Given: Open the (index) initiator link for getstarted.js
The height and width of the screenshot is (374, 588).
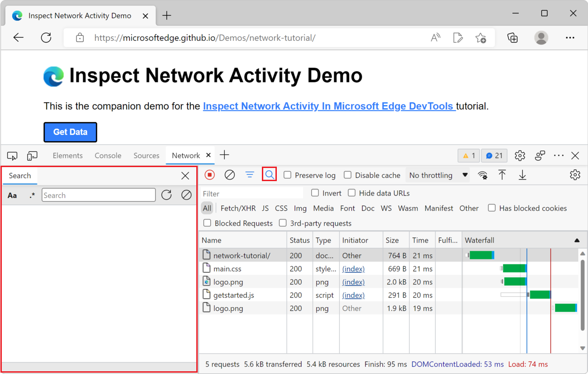Looking at the screenshot, I should 353,295.
